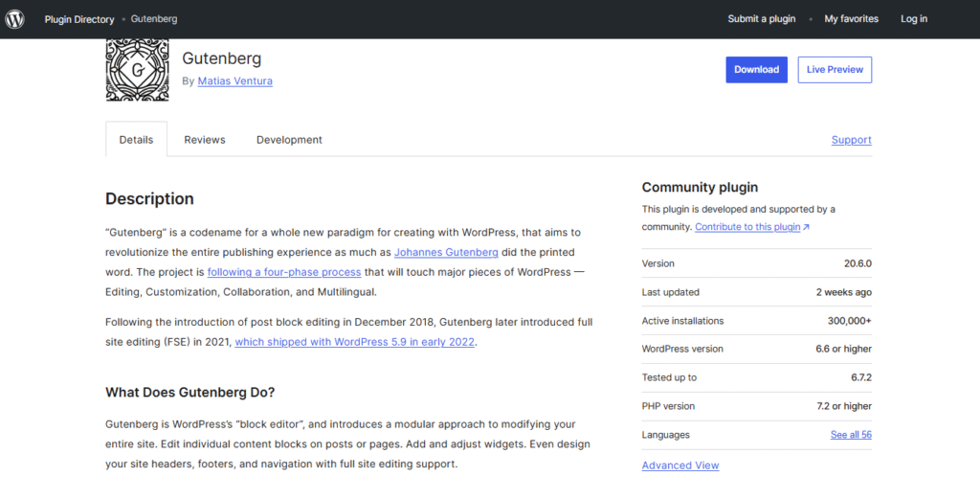Open the Plugin Directory link
Image resolution: width=980 pixels, height=477 pixels.
point(79,19)
